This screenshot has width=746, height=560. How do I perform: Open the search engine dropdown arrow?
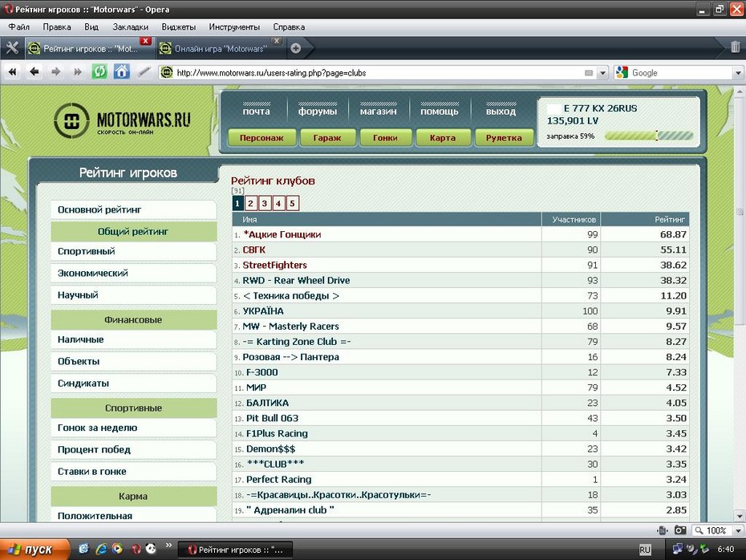(x=738, y=73)
